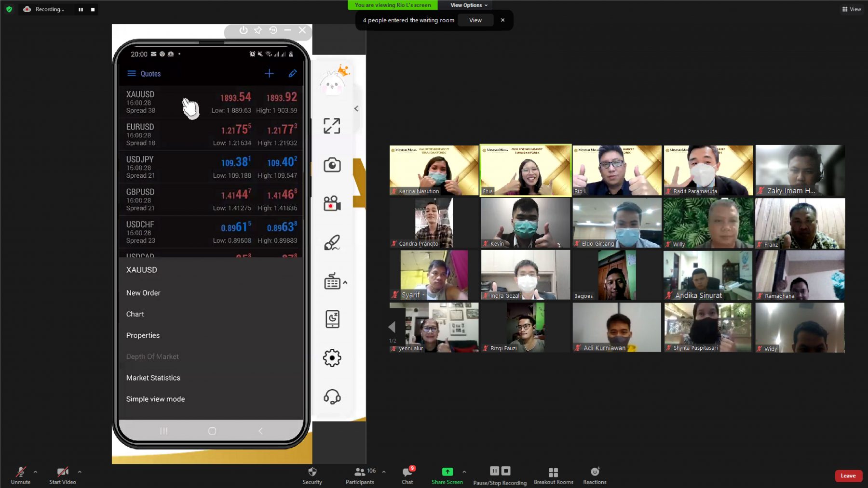Take a screenshot with the camera icon
This screenshot has height=488, width=868.
[x=332, y=165]
